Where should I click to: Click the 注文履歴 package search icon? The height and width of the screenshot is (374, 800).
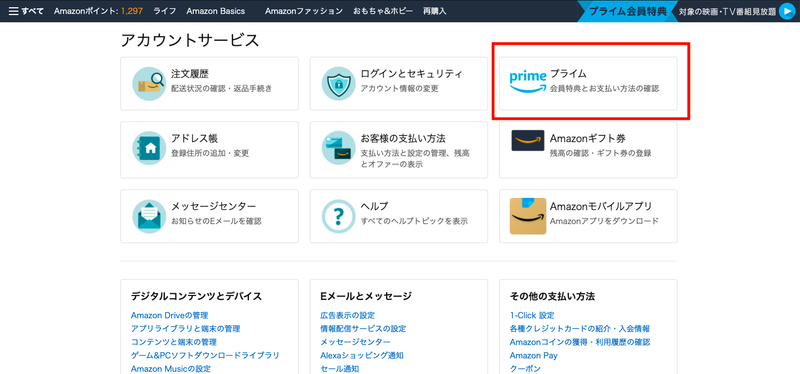149,84
